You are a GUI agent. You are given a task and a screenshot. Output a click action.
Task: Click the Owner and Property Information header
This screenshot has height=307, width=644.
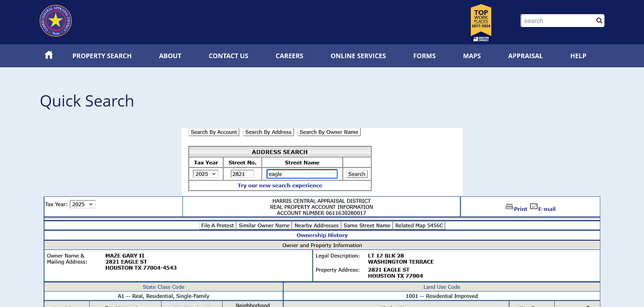point(322,245)
